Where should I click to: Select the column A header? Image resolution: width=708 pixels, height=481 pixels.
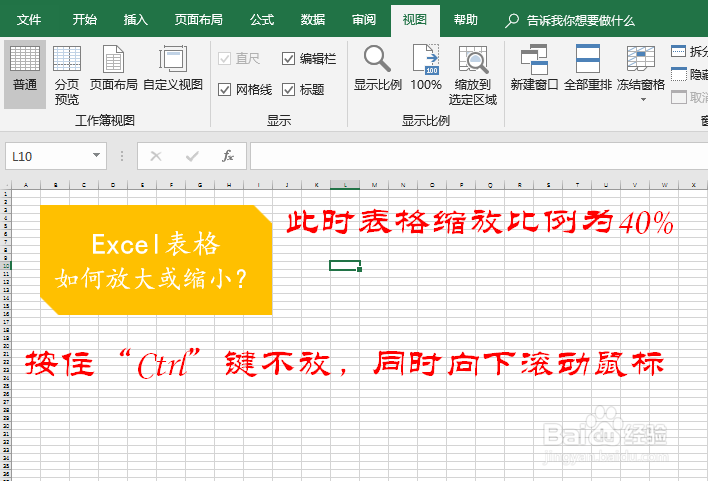pos(26,185)
